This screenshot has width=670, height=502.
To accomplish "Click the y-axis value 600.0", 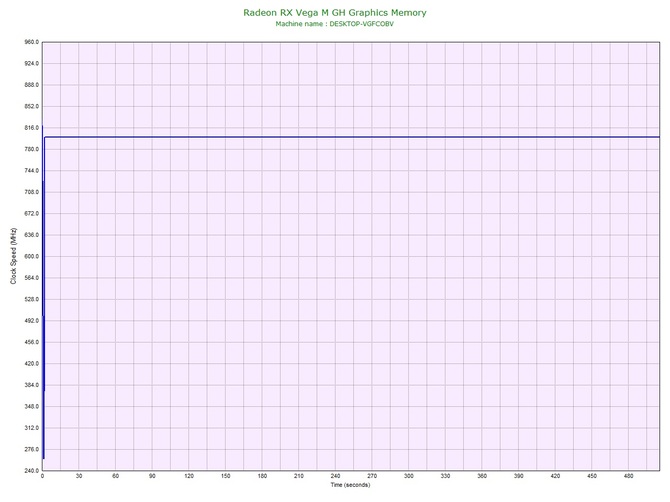I will coord(32,256).
